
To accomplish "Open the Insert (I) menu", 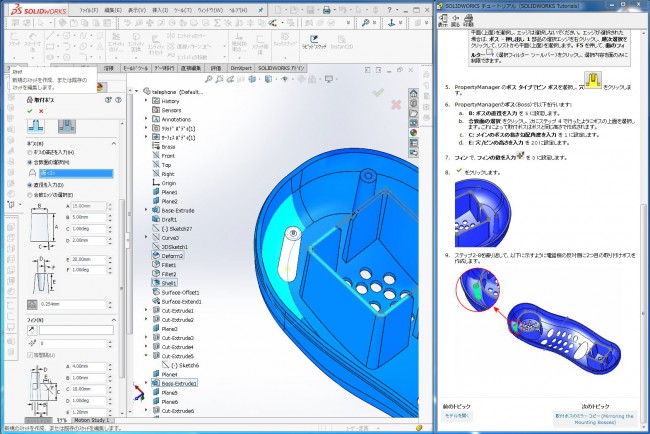I will click(x=160, y=10).
